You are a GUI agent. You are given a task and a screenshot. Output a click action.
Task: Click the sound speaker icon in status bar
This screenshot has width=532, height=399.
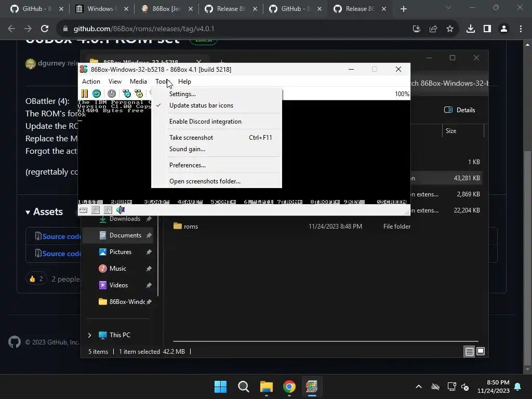[121, 210]
